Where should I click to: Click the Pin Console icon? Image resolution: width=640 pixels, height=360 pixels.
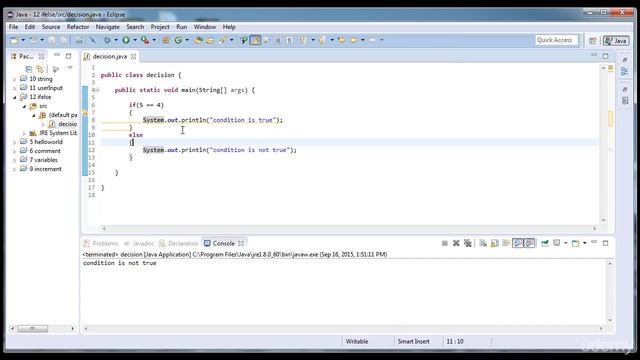544,243
